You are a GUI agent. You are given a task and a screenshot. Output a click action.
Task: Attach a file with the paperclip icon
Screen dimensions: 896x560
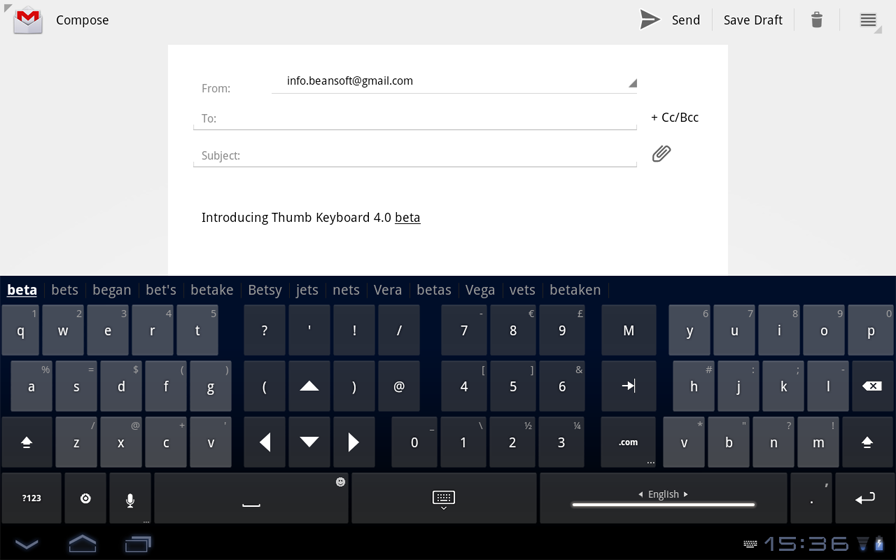pyautogui.click(x=661, y=154)
